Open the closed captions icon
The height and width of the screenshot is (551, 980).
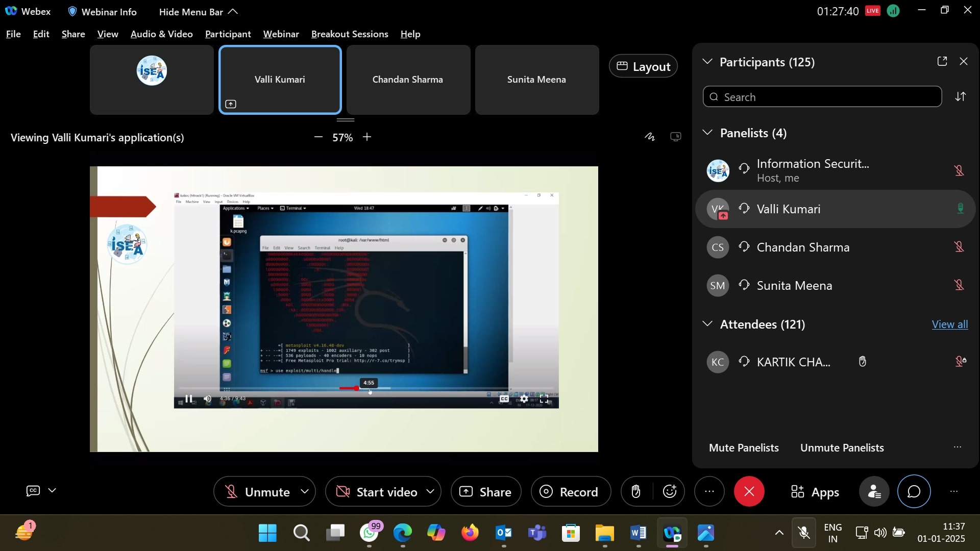(x=33, y=491)
